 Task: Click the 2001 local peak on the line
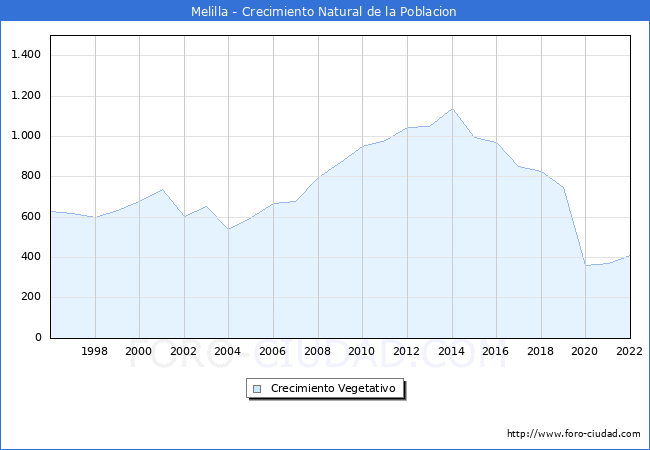tap(162, 190)
